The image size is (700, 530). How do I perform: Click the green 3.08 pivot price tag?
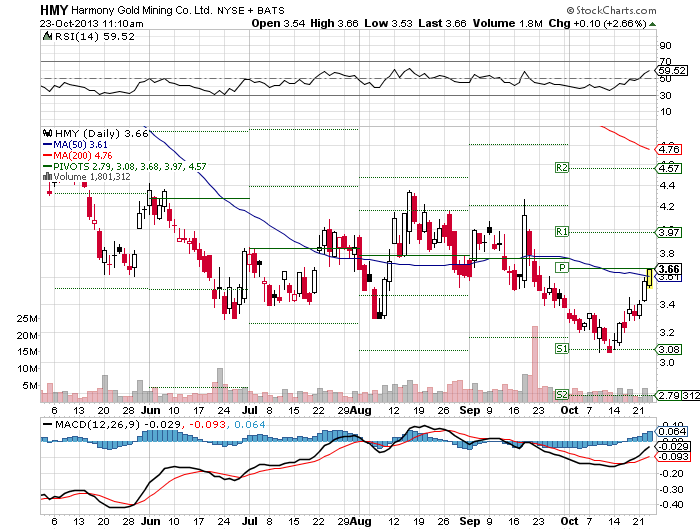(x=669, y=349)
